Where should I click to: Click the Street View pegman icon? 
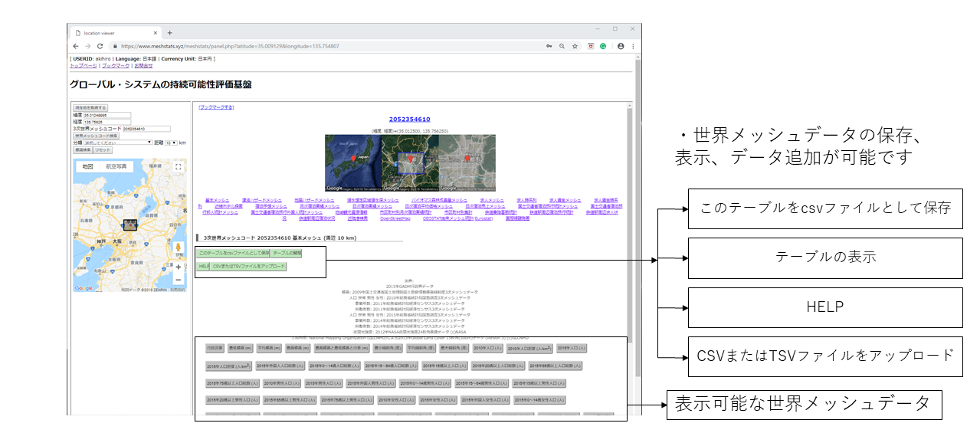tap(178, 248)
